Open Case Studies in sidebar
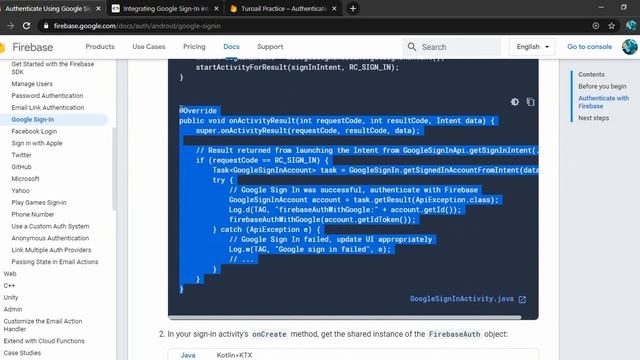The height and width of the screenshot is (360, 640). (22, 352)
